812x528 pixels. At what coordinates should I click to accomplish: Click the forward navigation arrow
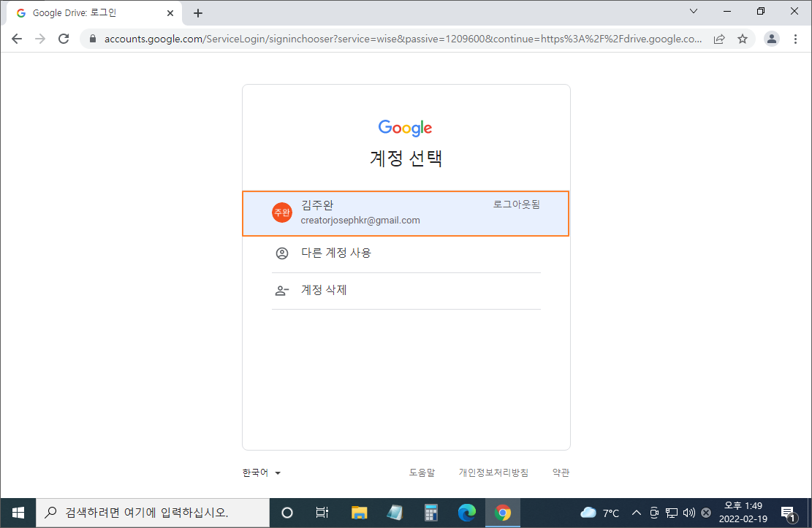click(x=40, y=39)
